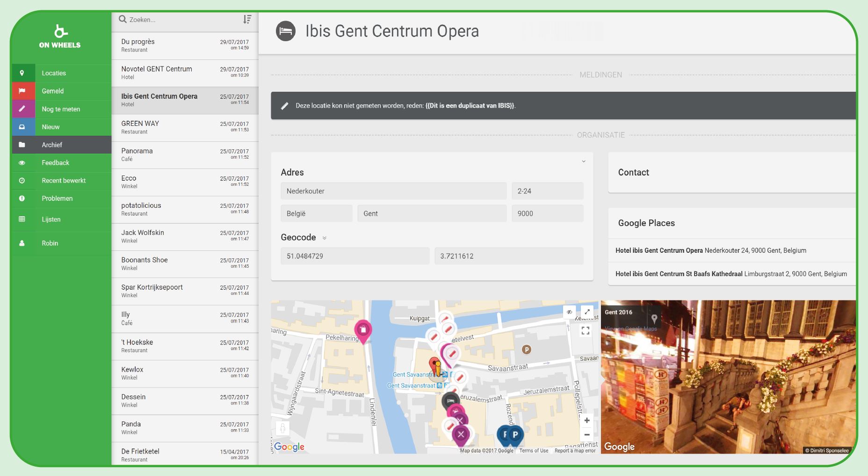The width and height of the screenshot is (868, 476).
Task: Click the purple X marker on map
Action: click(x=461, y=435)
